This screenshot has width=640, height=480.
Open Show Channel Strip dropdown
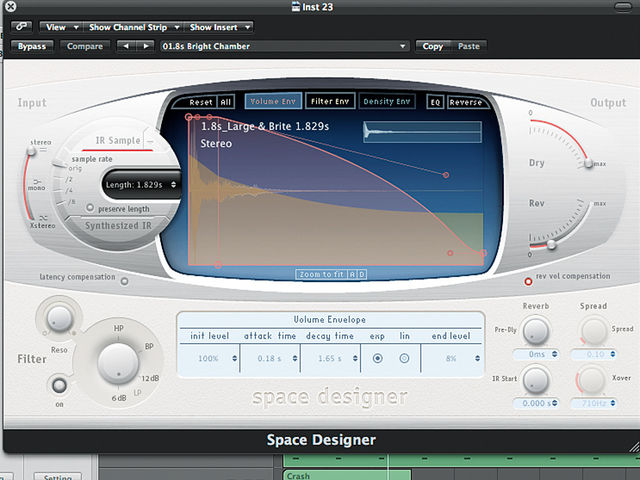point(133,27)
